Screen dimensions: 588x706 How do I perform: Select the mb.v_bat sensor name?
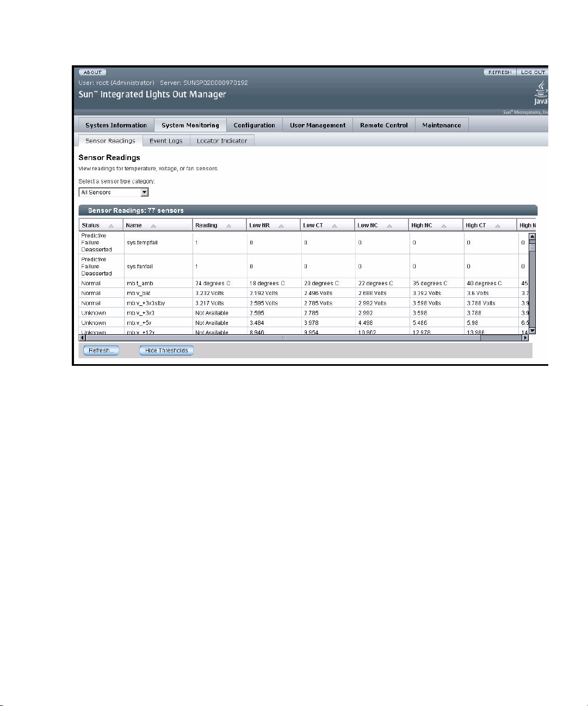click(139, 293)
